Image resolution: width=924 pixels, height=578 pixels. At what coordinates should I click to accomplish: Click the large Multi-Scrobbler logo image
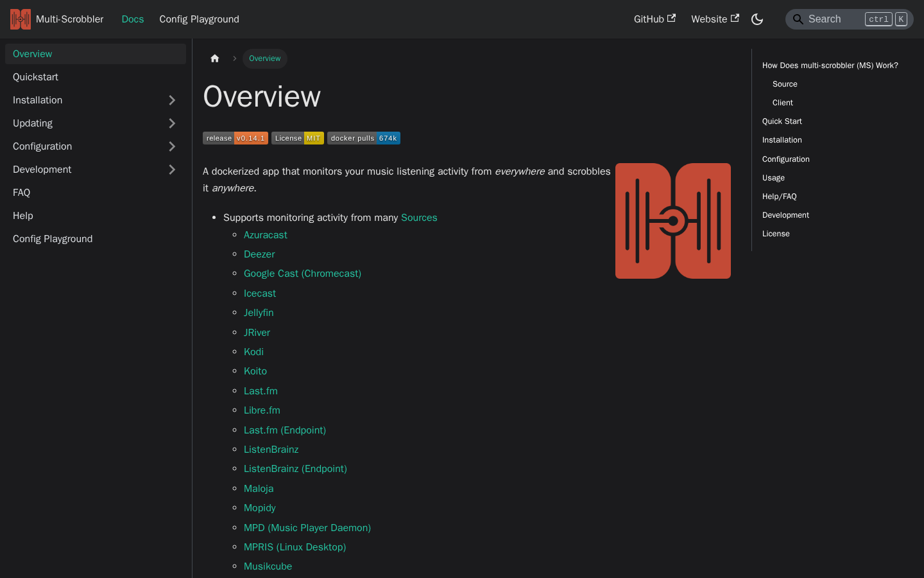tap(673, 221)
